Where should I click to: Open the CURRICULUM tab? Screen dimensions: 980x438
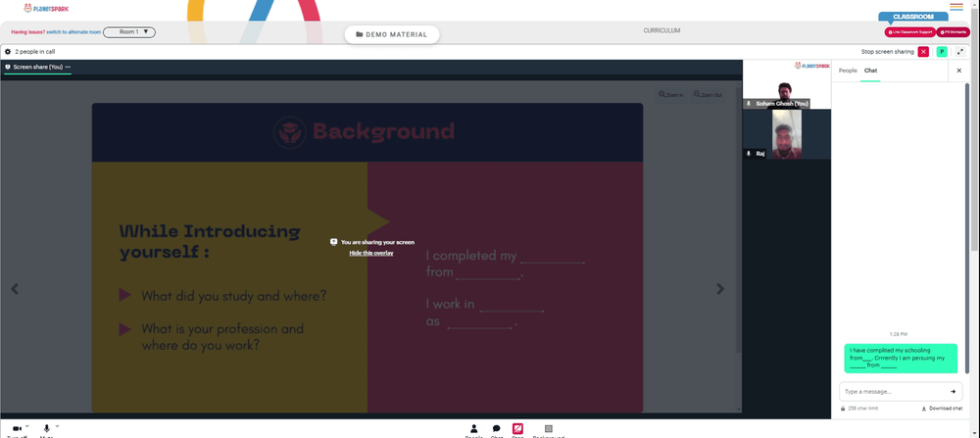pyautogui.click(x=661, y=30)
